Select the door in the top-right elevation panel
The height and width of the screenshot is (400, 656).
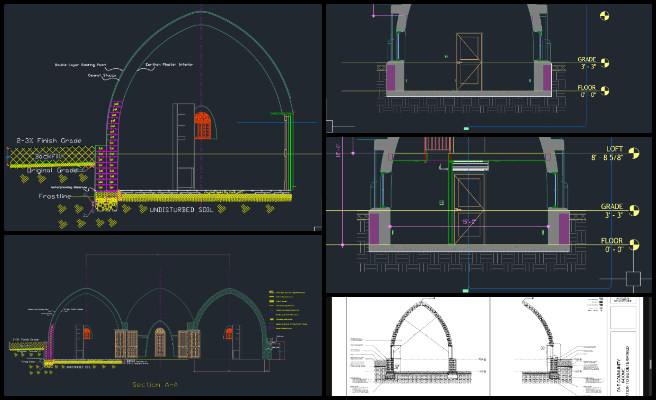click(x=469, y=62)
